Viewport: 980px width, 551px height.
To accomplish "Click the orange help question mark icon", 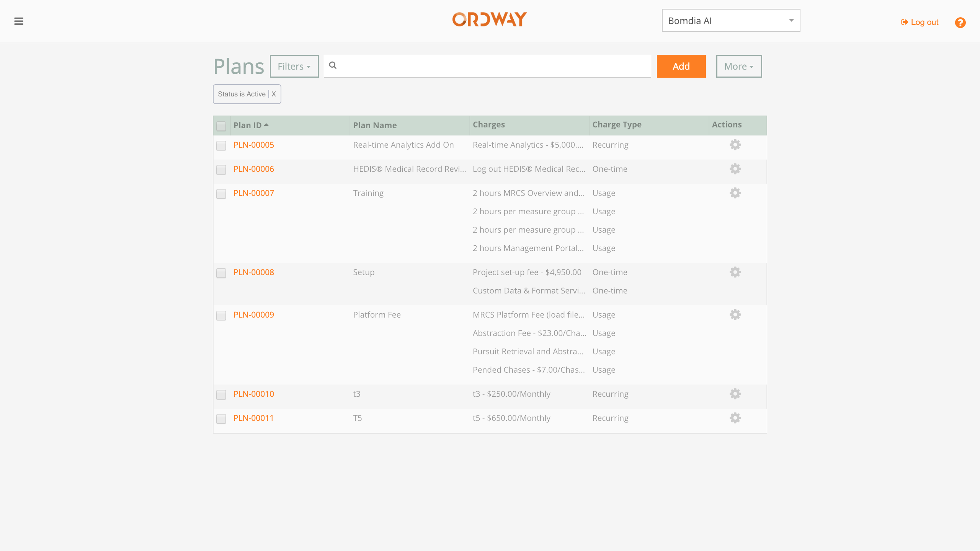I will tap(960, 23).
